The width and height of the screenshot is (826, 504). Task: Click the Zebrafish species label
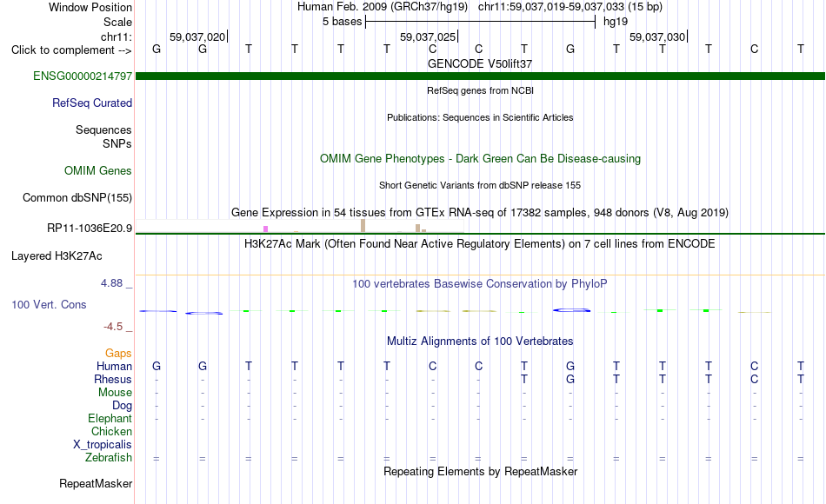pyautogui.click(x=109, y=457)
